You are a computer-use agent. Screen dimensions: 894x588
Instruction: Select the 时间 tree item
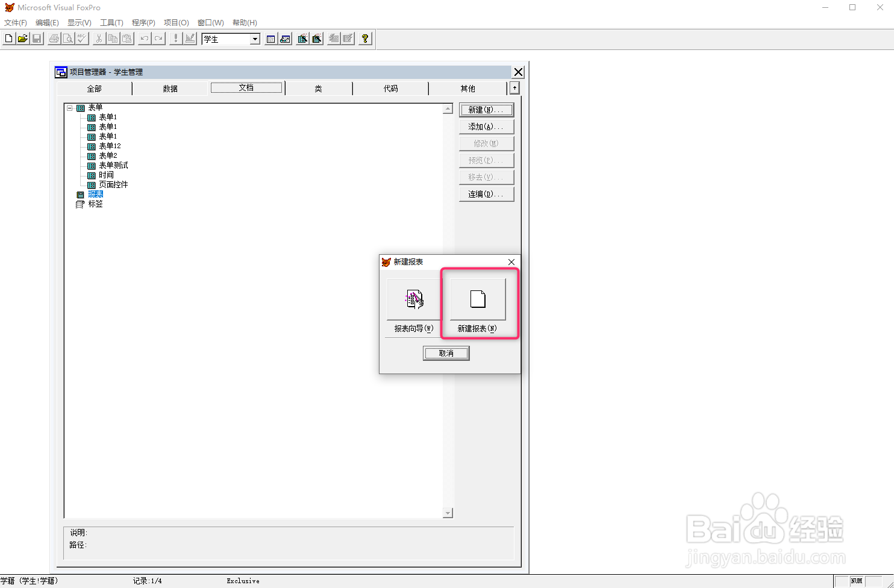(x=106, y=175)
